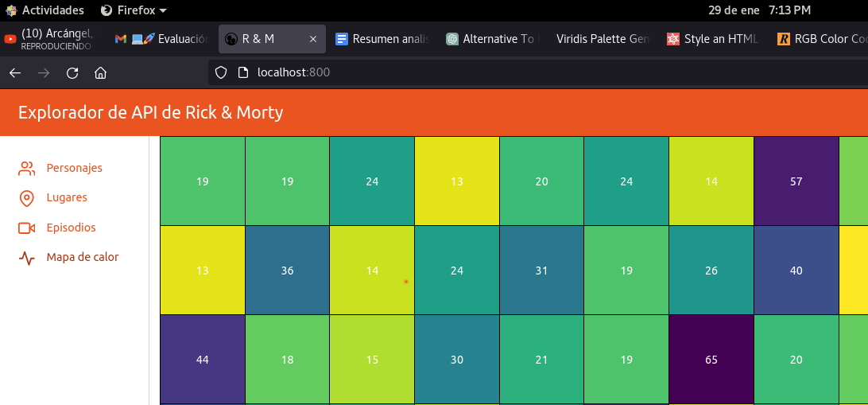Click the favicon on the Style an HTML tab

673,39
